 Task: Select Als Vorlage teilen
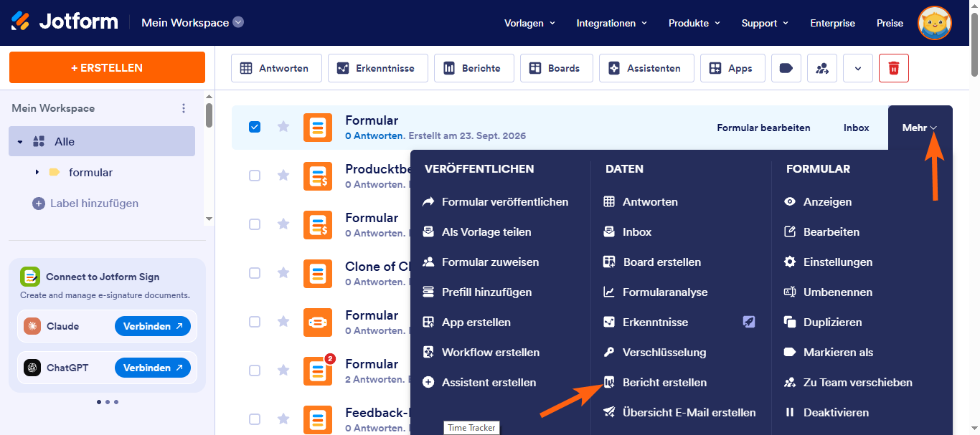[x=478, y=232]
